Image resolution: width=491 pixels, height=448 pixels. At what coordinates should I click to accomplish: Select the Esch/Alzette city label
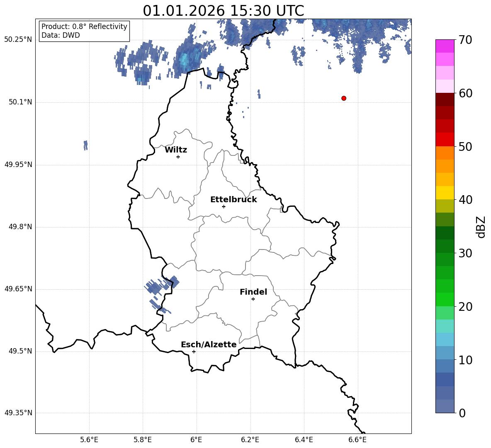(209, 344)
